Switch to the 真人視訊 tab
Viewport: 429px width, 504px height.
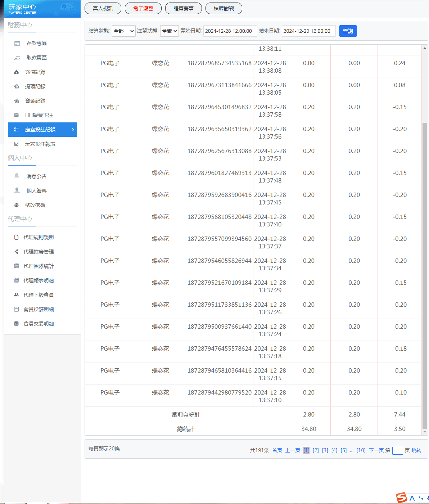point(103,8)
